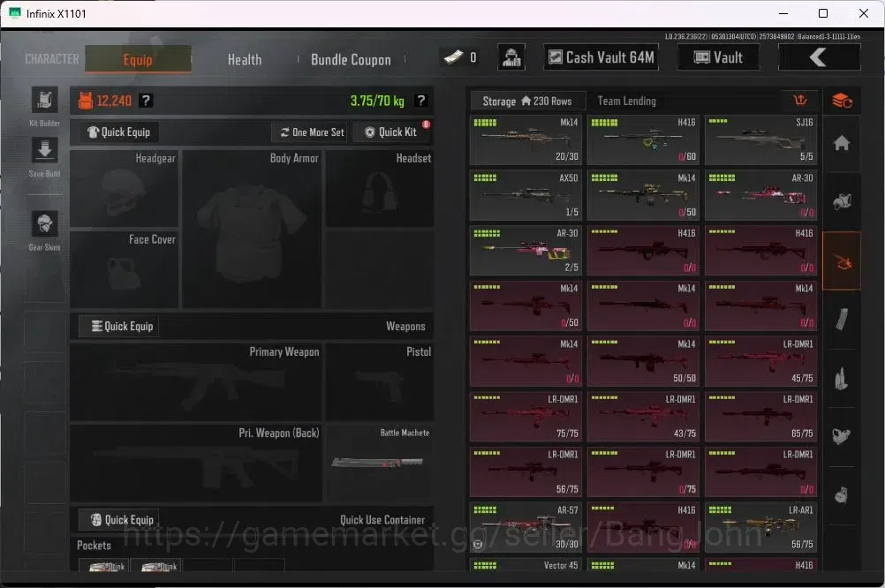Open the Kit Builder icon
Viewport: 885px width, 588px height.
tap(44, 101)
